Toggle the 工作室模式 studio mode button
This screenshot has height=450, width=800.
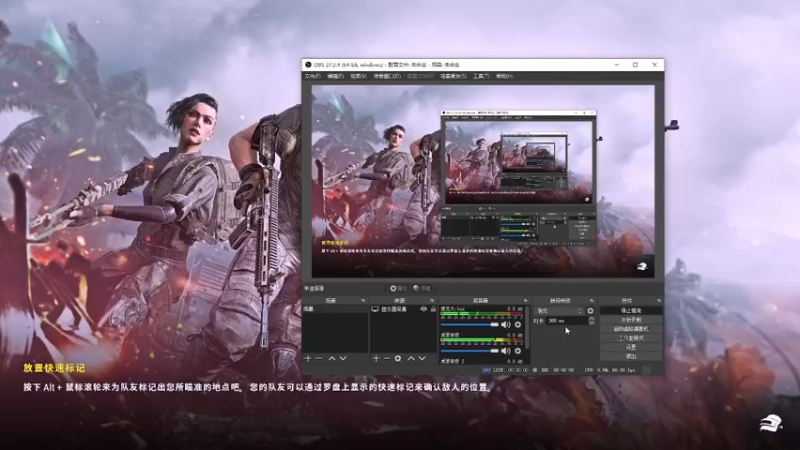[631, 338]
